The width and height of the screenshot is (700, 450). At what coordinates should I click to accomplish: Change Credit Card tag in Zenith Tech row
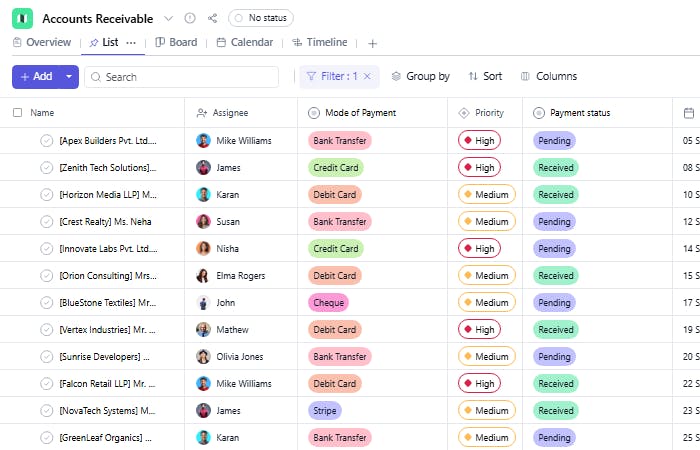pyautogui.click(x=336, y=167)
